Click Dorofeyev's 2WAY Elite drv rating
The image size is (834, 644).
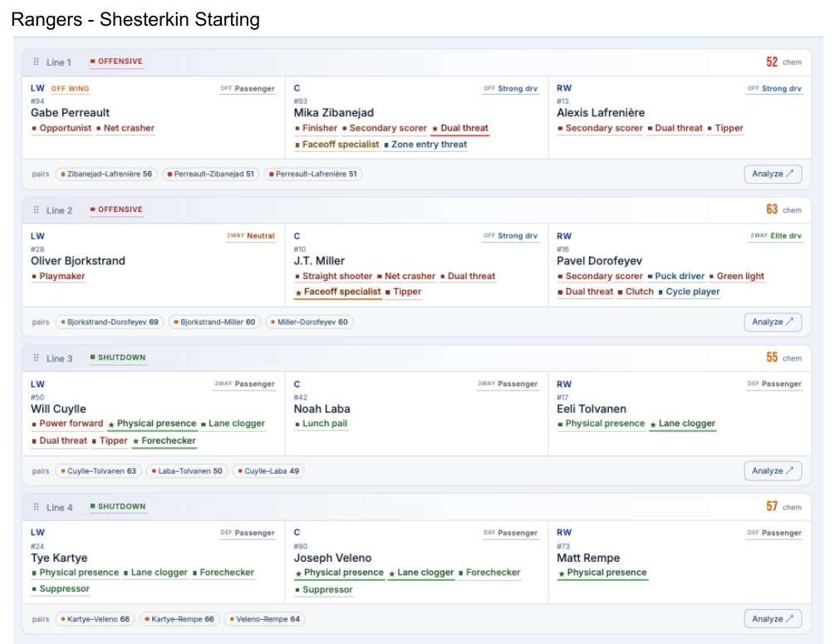776,236
